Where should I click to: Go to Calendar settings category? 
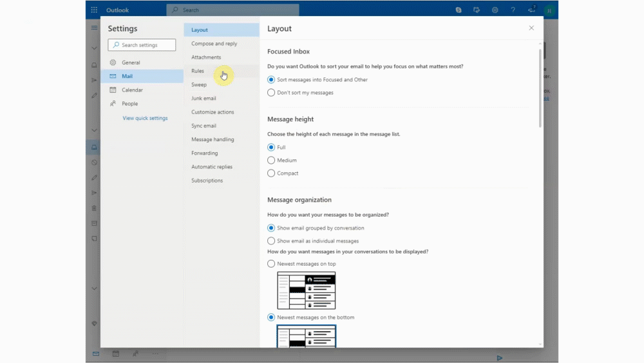142,90
